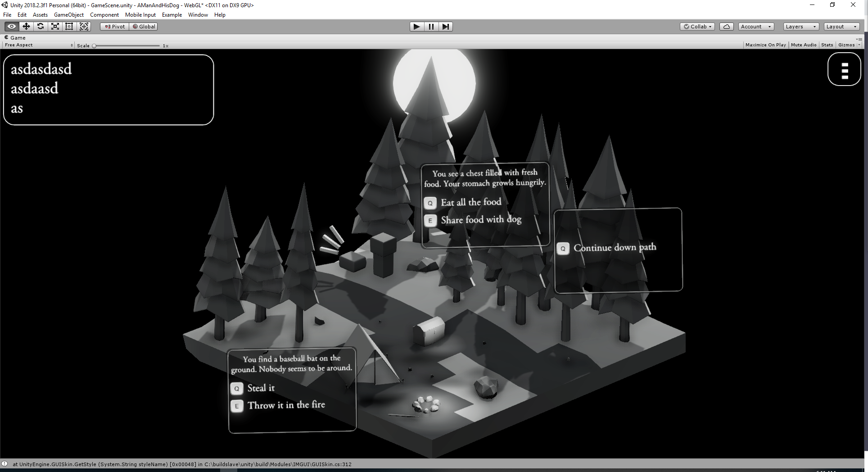Select the Scale tool
This screenshot has height=472, width=868.
pyautogui.click(x=55, y=27)
